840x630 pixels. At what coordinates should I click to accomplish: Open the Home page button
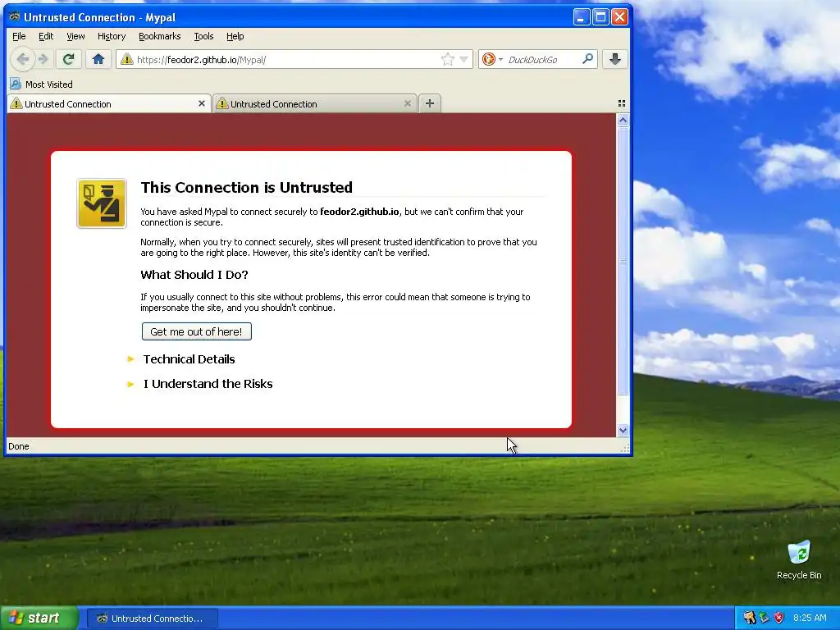coord(98,59)
